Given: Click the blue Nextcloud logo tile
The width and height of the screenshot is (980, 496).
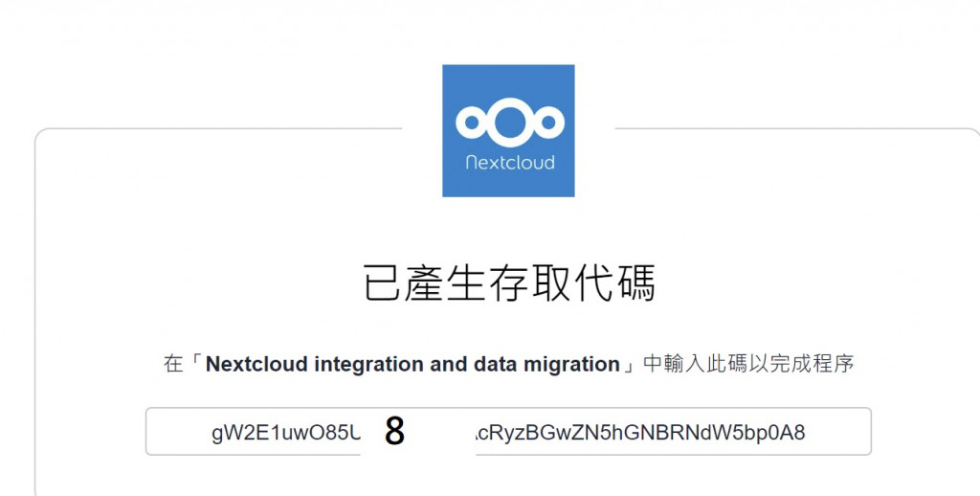Looking at the screenshot, I should click(508, 131).
